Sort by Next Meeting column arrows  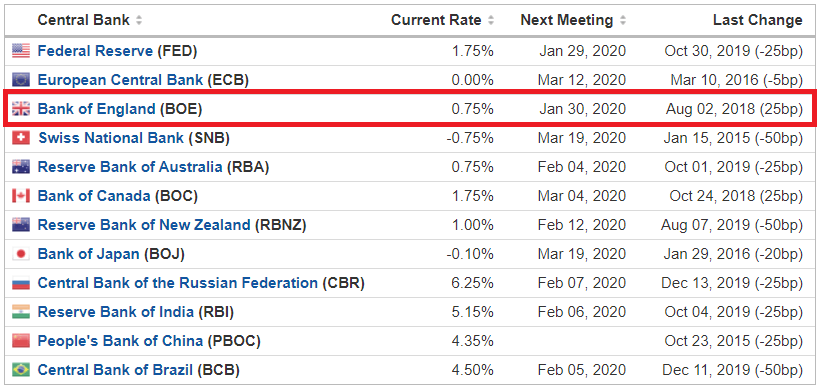622,20
